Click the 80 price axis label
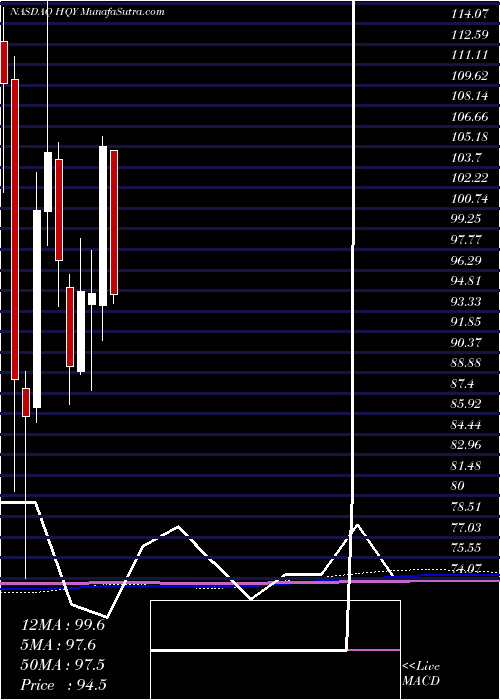The height and width of the screenshot is (700, 500). pos(458,487)
